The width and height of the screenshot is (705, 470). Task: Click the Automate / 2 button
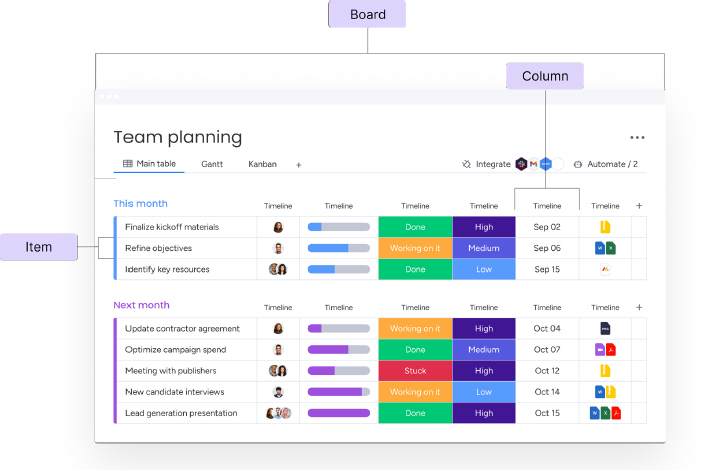click(x=606, y=164)
